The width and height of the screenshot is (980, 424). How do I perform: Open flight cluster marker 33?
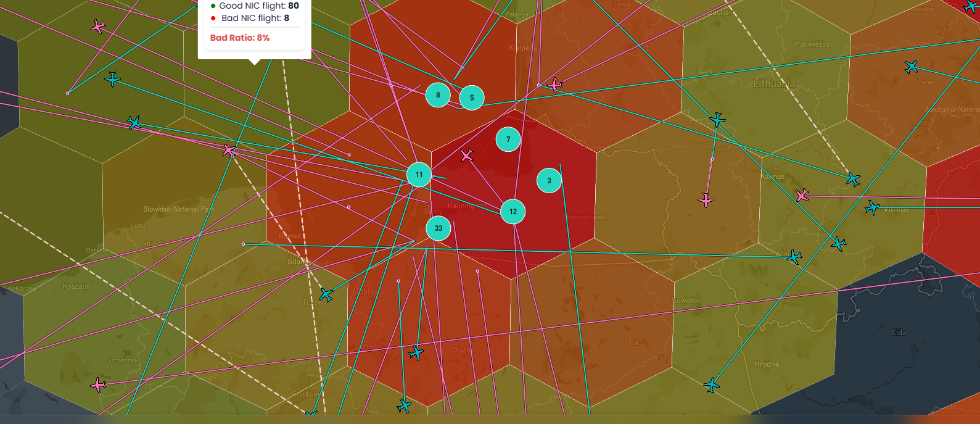pos(439,228)
